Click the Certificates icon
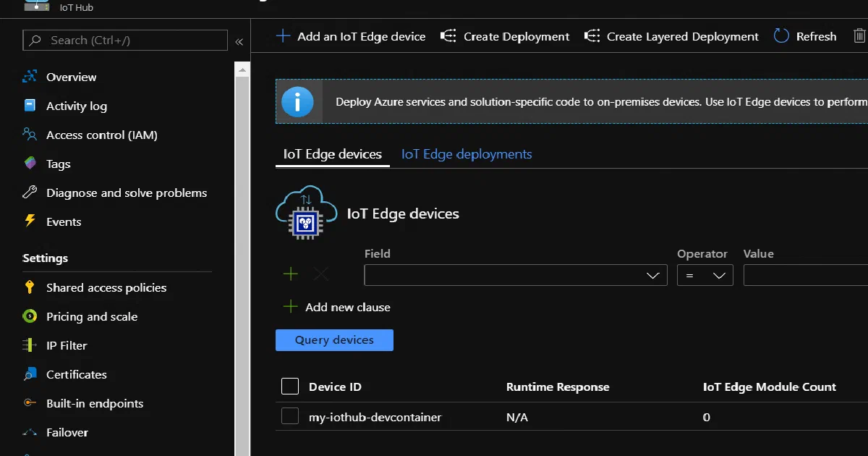 click(x=30, y=374)
